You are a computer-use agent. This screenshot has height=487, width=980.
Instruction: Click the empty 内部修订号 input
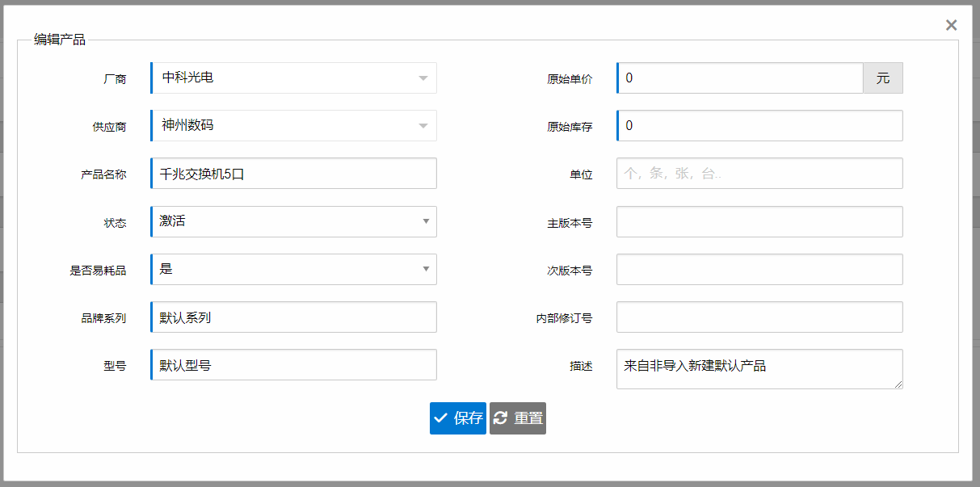pos(759,317)
